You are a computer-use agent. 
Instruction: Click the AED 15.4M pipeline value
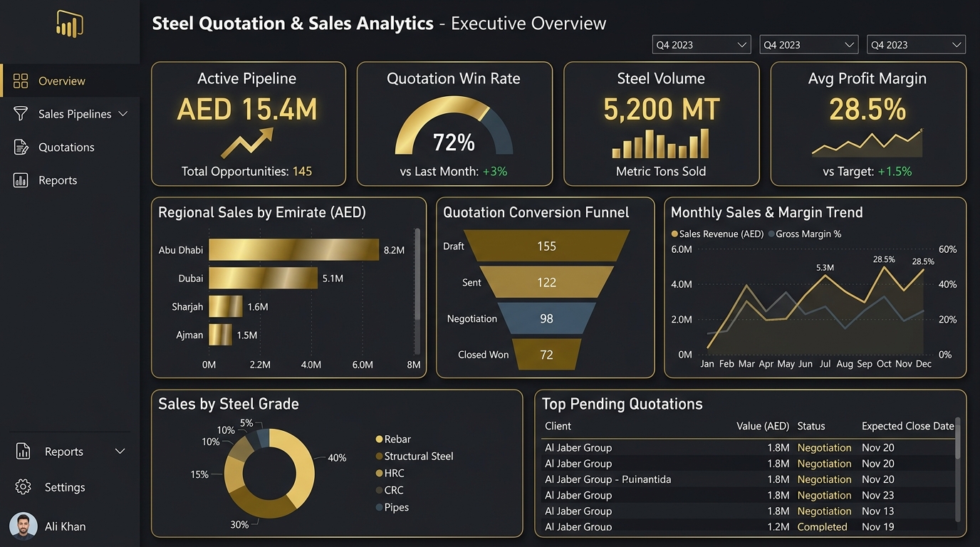pos(247,109)
